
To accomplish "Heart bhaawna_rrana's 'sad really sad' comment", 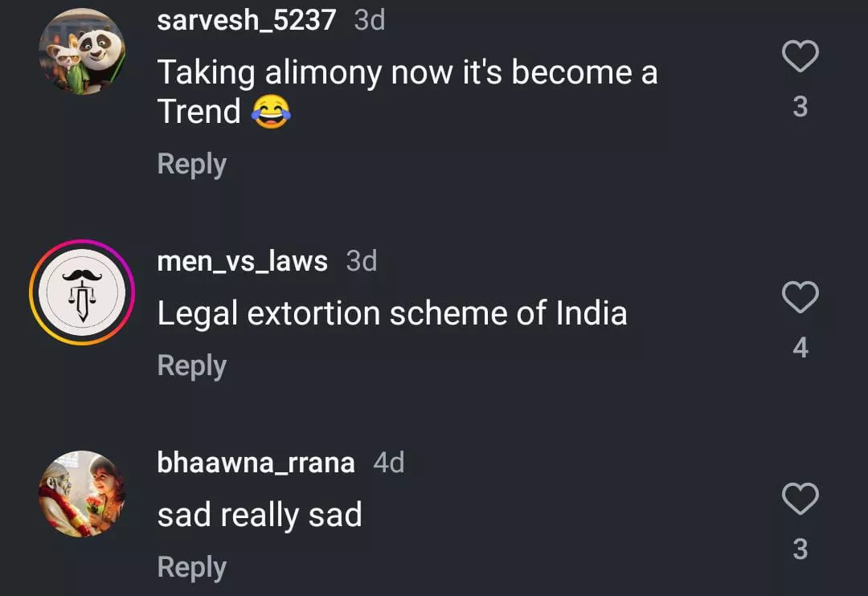I will pyautogui.click(x=800, y=500).
